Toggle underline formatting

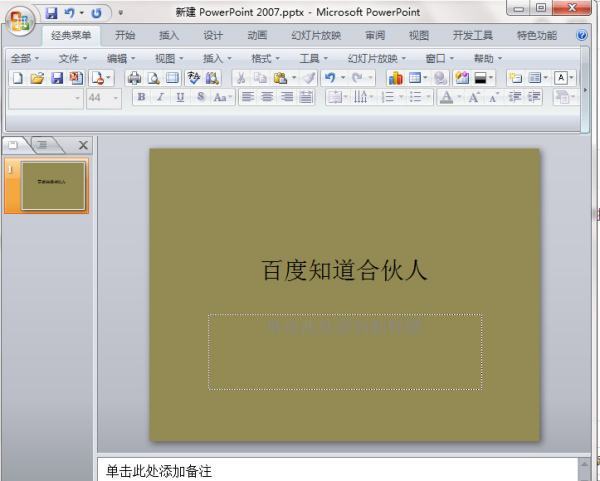point(180,97)
